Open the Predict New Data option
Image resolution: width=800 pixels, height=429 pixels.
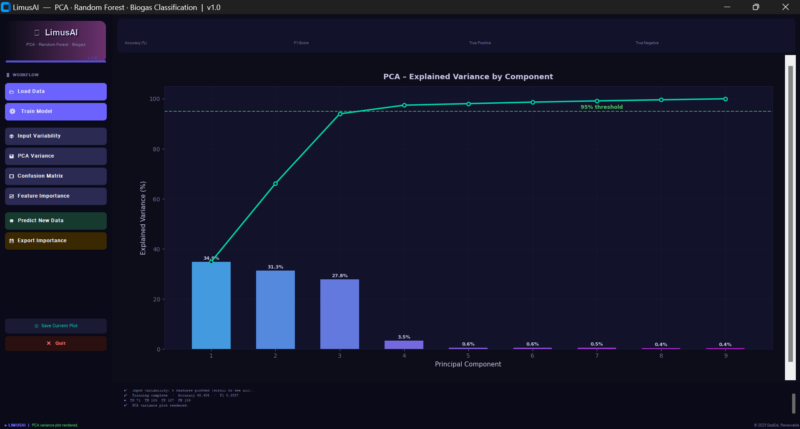55,220
